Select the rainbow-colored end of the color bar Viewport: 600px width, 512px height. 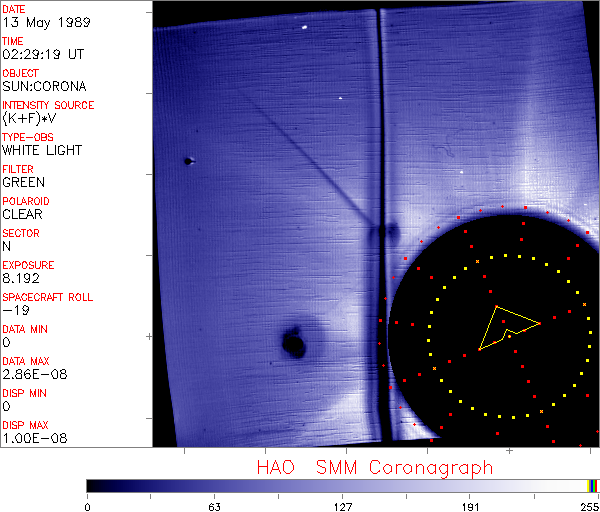(x=593, y=485)
